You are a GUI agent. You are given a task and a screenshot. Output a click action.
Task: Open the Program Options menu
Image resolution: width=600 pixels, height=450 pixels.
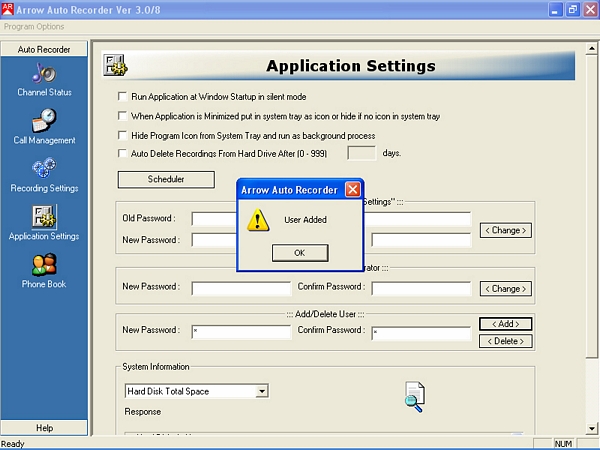(x=34, y=26)
